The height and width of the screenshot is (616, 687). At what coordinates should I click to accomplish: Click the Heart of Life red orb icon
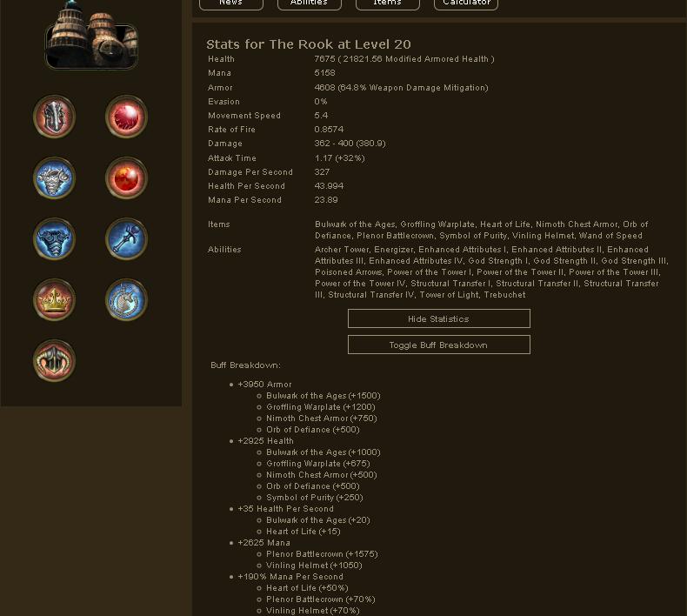click(126, 117)
